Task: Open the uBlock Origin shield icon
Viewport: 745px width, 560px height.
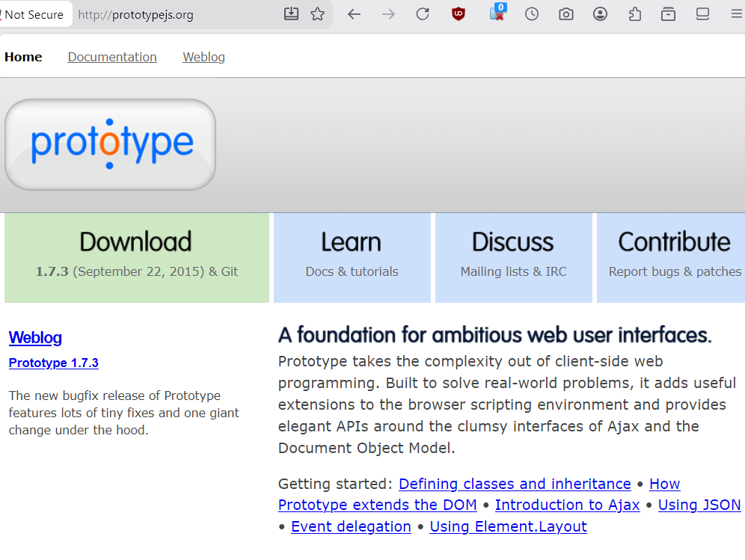Action: point(458,14)
